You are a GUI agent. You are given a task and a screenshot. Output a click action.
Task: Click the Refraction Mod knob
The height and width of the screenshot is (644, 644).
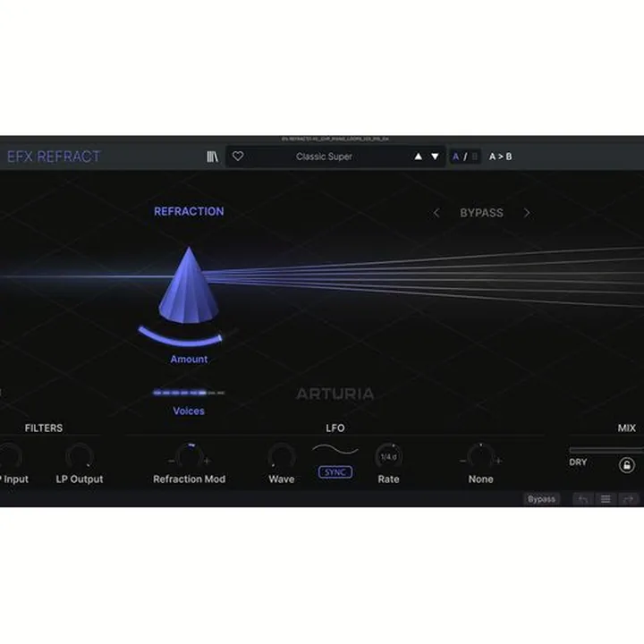tap(190, 457)
